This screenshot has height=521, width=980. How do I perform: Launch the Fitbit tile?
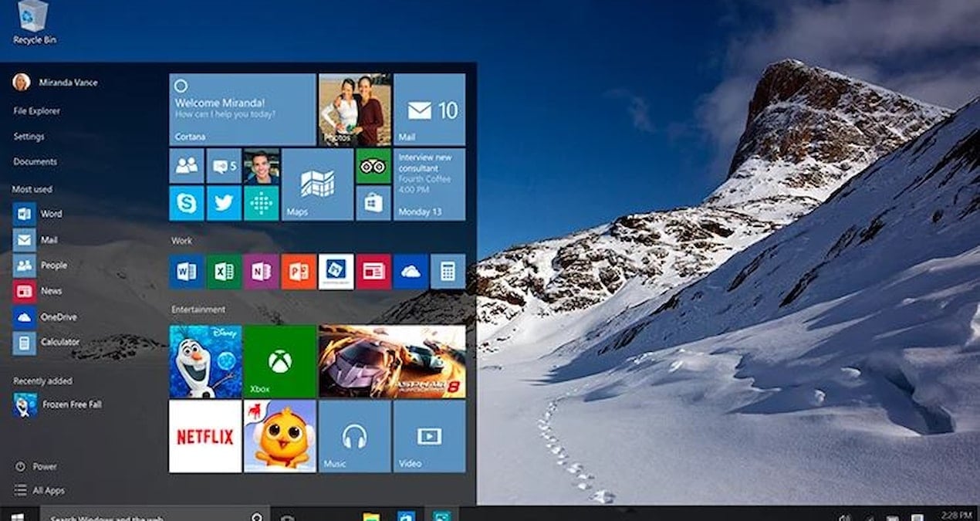point(262,204)
